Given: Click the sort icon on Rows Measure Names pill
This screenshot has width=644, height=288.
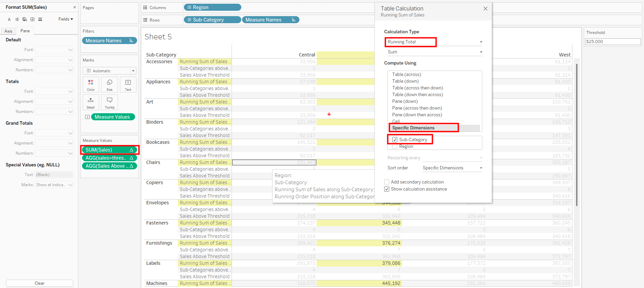Looking at the screenshot, I should point(293,20).
